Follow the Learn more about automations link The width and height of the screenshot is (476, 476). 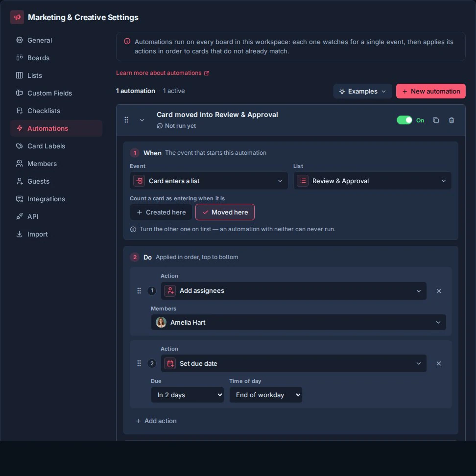pos(163,73)
